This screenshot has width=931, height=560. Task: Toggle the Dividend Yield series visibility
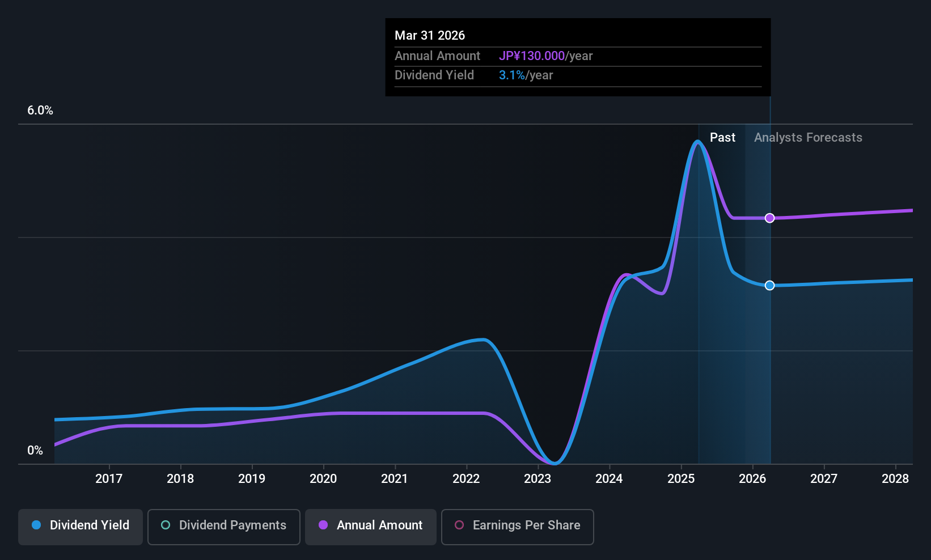coord(80,525)
